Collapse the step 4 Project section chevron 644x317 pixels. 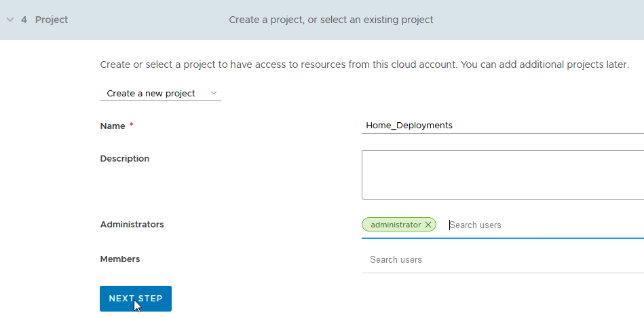[10, 20]
